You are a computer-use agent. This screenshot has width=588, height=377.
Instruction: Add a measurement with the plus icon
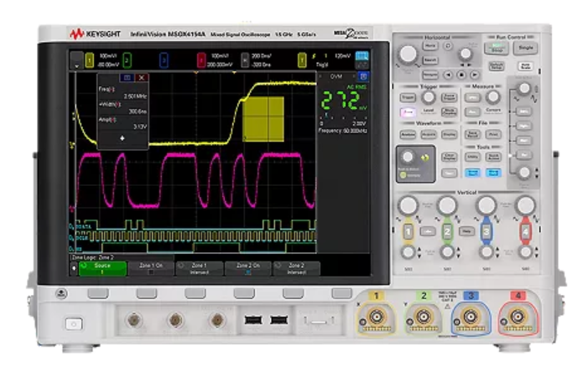coord(122,138)
